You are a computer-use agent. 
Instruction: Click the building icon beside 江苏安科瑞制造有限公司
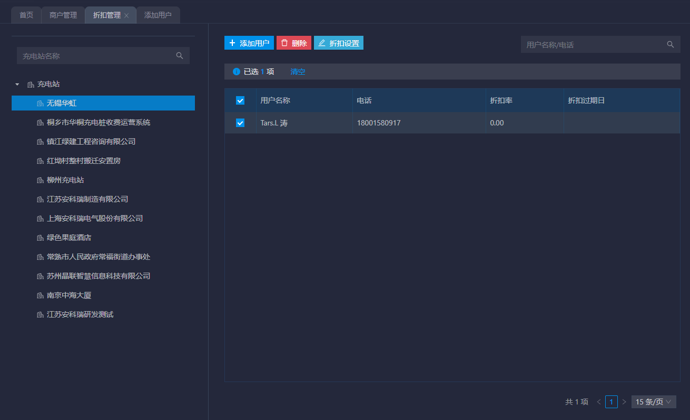pyautogui.click(x=40, y=199)
